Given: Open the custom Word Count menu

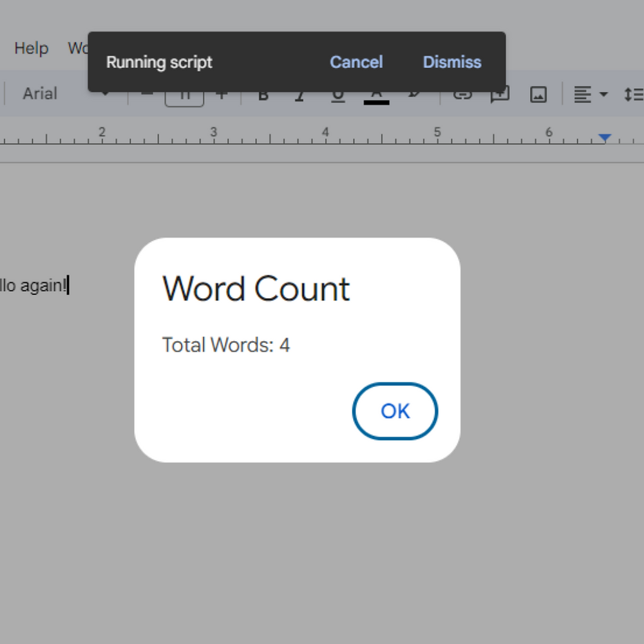Looking at the screenshot, I should [x=78, y=48].
